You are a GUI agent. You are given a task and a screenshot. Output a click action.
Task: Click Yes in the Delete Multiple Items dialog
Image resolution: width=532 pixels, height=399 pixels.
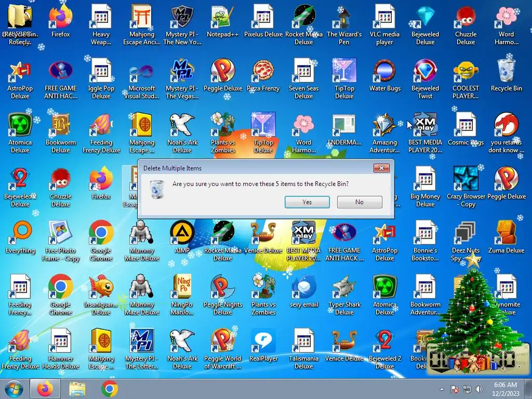point(307,202)
